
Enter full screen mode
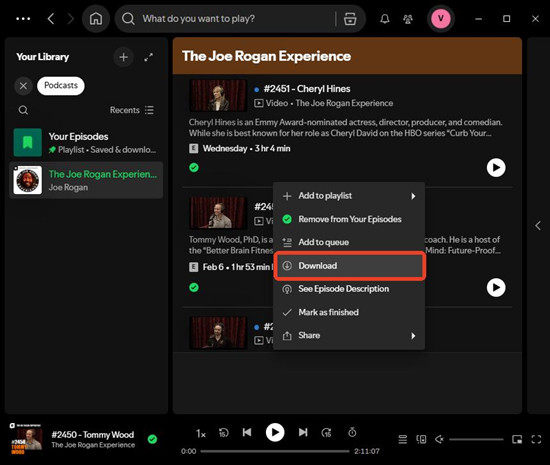point(536,439)
